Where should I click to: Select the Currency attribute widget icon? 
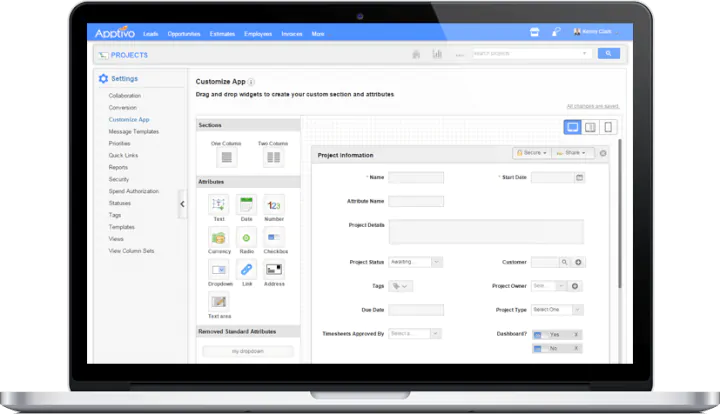click(x=219, y=237)
